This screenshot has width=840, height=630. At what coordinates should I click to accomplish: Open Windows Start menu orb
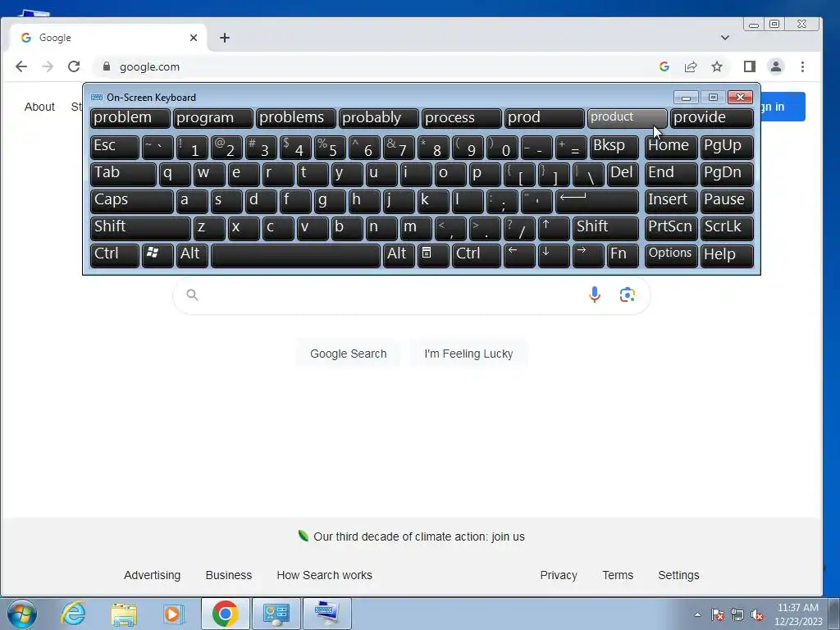[22, 614]
